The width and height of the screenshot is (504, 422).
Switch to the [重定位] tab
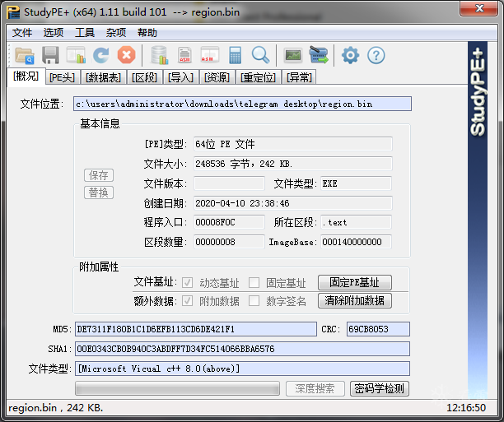tap(258, 77)
